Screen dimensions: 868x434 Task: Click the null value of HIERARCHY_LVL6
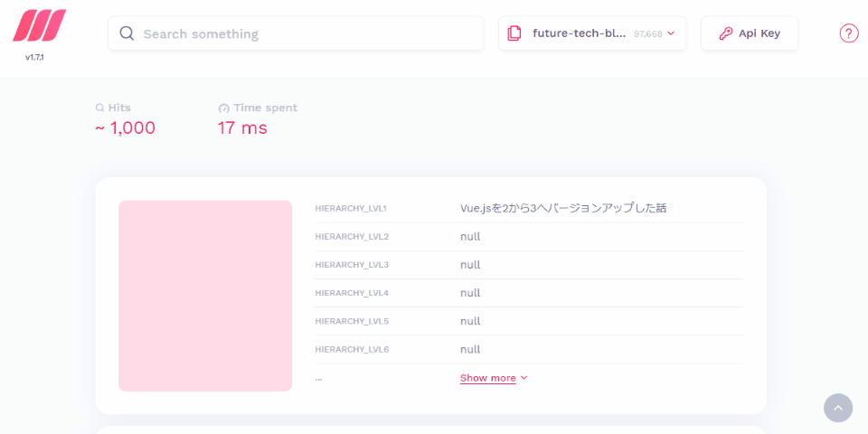(470, 349)
